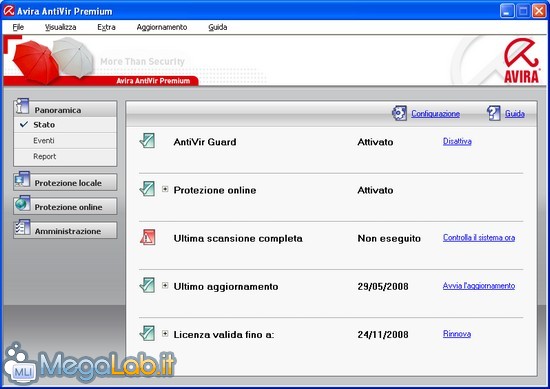This screenshot has width=550, height=389.
Task: Open the Protezione locale section
Action: click(65, 182)
